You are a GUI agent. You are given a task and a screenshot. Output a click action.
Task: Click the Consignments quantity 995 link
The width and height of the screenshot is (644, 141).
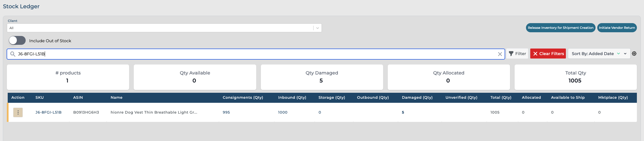point(226,112)
